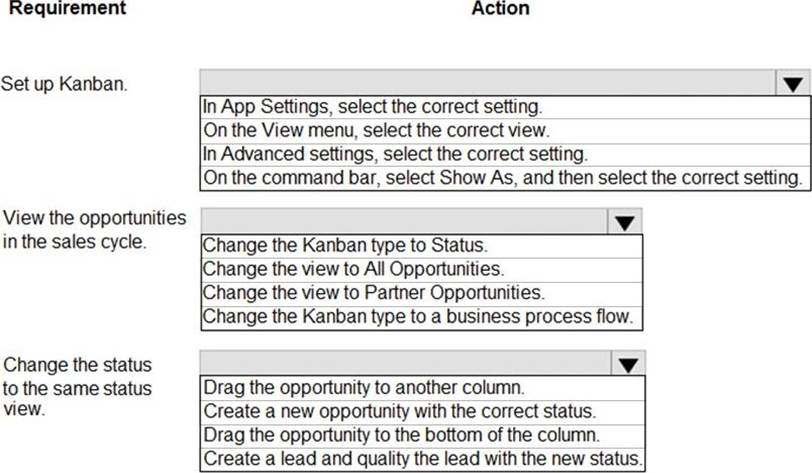Pick 'Change the Kanban type to a business process flow'
Screen dimensions: 812x473
422,317
